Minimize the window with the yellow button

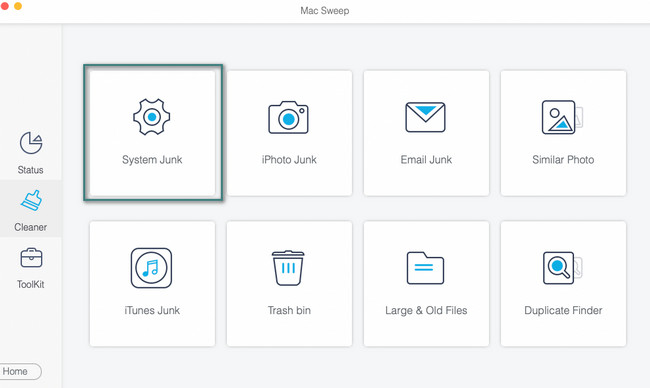[18, 6]
